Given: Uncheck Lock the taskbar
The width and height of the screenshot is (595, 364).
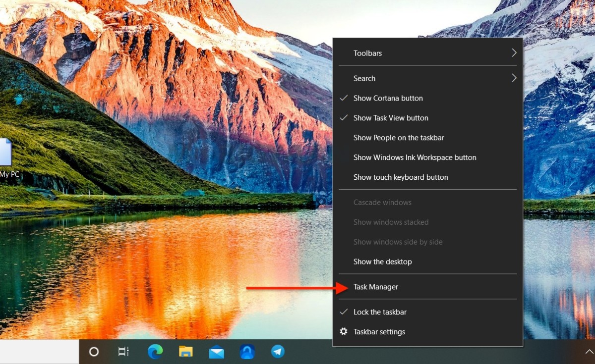Looking at the screenshot, I should [380, 312].
